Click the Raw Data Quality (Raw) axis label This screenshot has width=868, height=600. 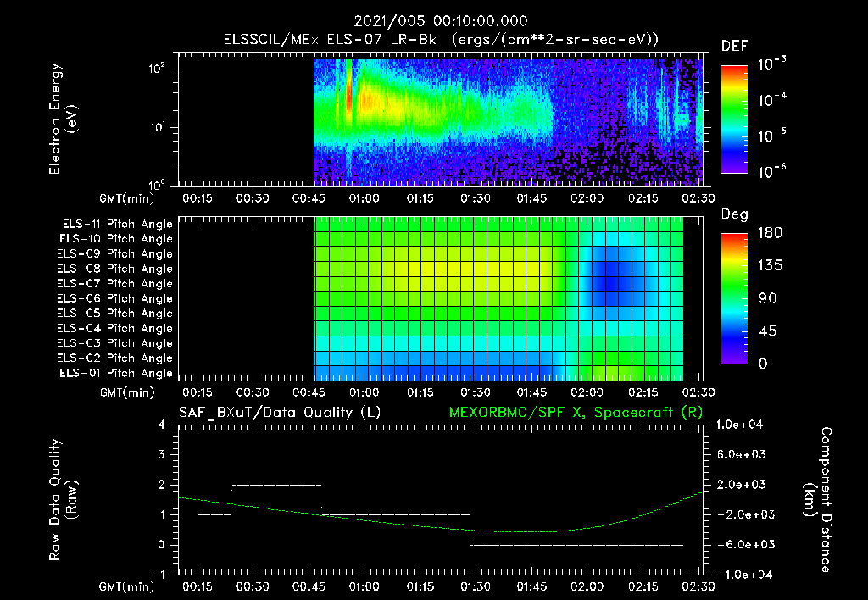63,500
